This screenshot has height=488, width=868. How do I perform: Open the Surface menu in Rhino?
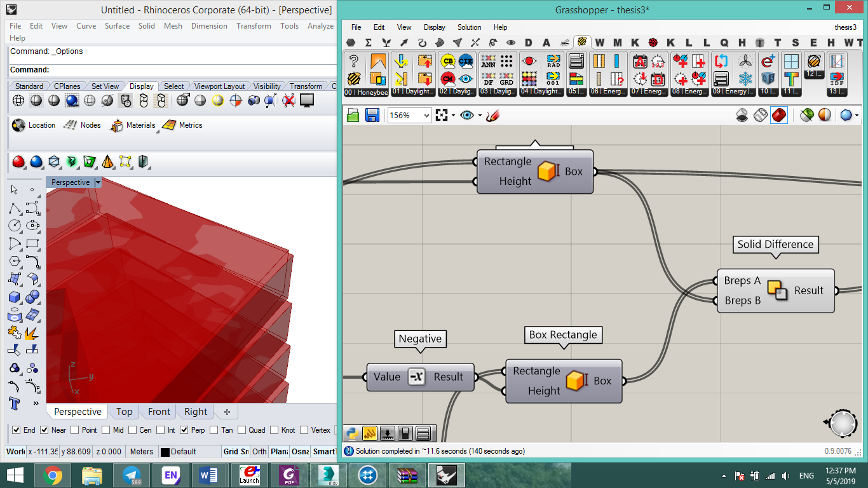point(117,26)
